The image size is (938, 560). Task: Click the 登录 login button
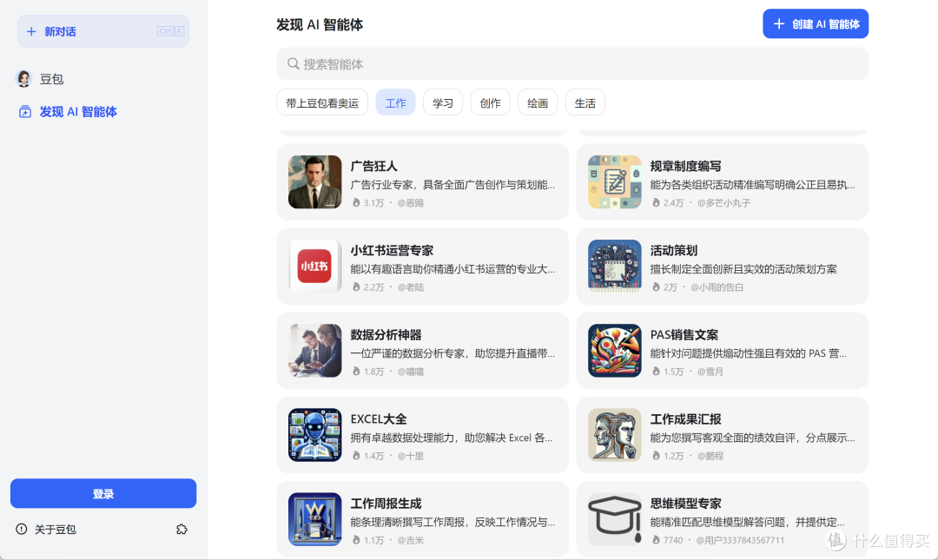103,494
